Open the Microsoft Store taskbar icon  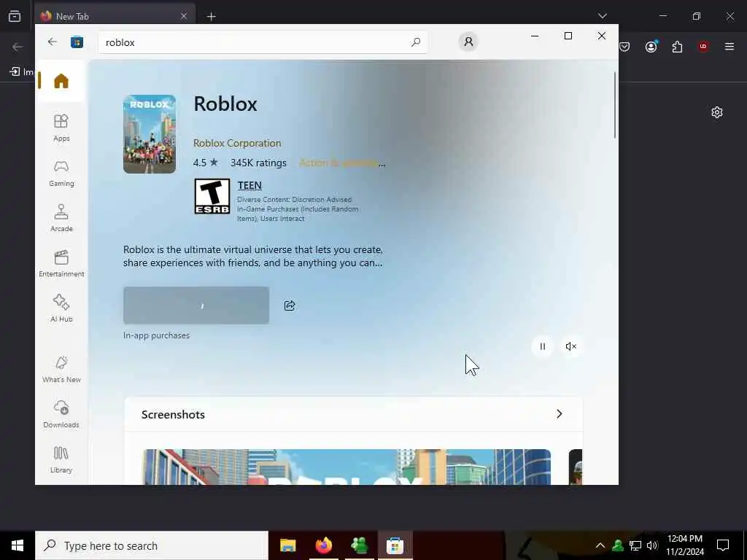tap(395, 545)
